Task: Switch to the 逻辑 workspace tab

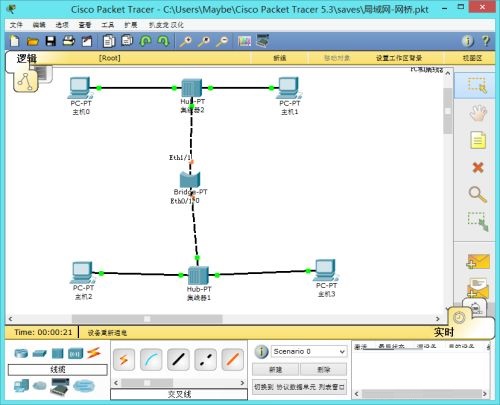Action: coord(27,59)
